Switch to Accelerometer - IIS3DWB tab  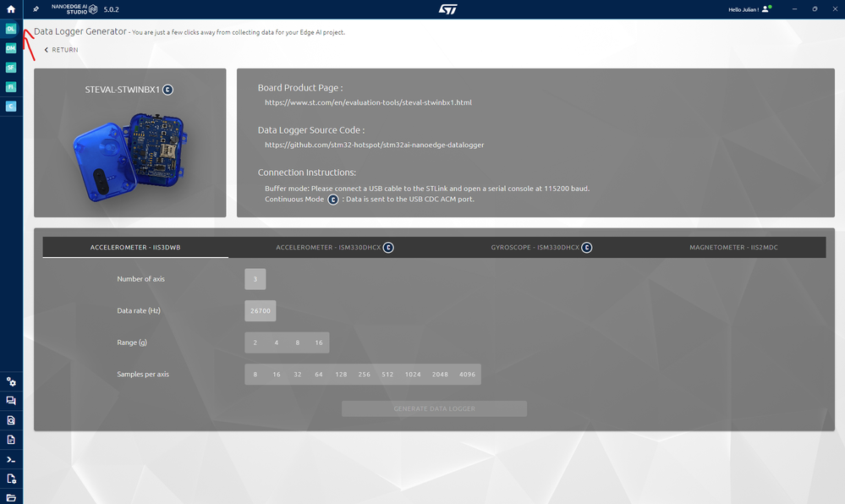[135, 248]
